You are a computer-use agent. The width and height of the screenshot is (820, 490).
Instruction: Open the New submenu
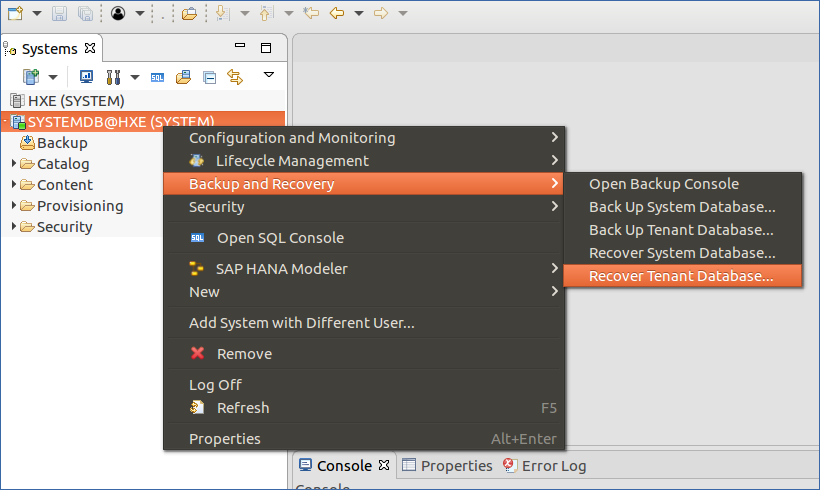coord(364,292)
